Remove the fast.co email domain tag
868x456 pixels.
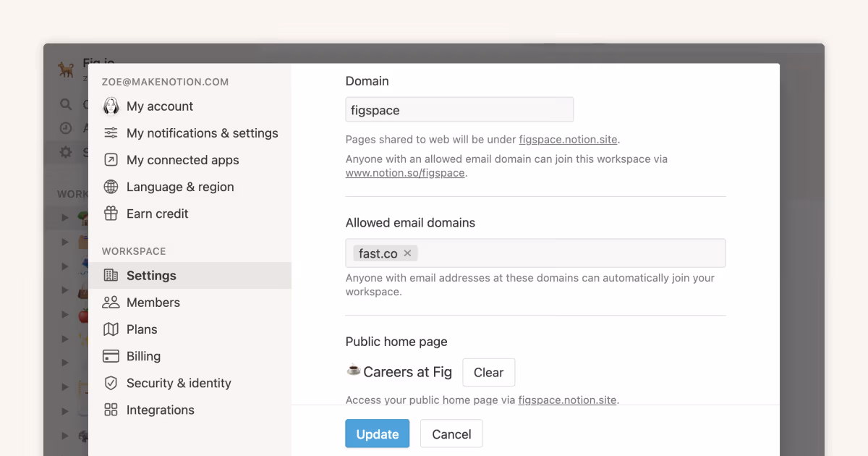[x=407, y=253]
